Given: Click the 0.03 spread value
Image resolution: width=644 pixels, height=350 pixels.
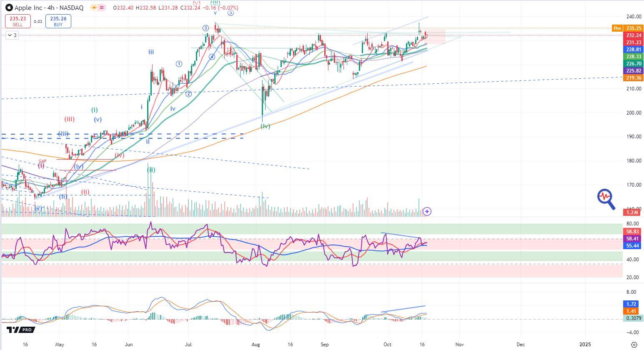Looking at the screenshot, I should click(x=38, y=22).
